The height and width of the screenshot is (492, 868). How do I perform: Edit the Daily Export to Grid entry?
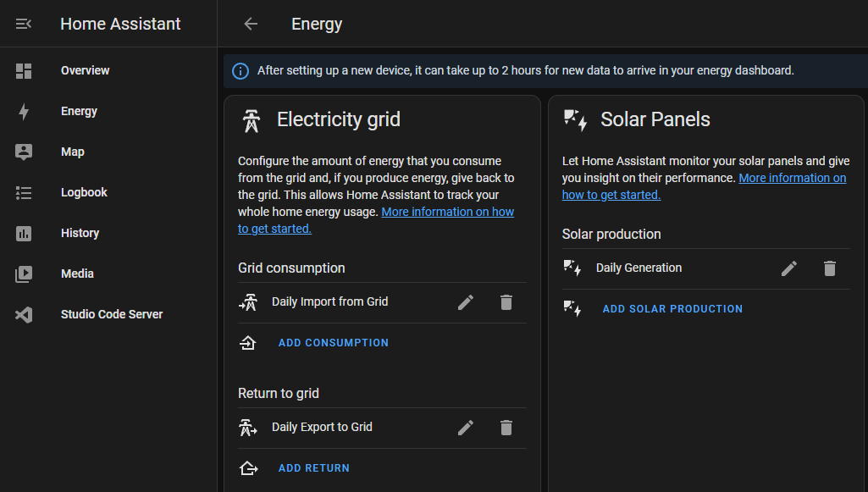(466, 428)
